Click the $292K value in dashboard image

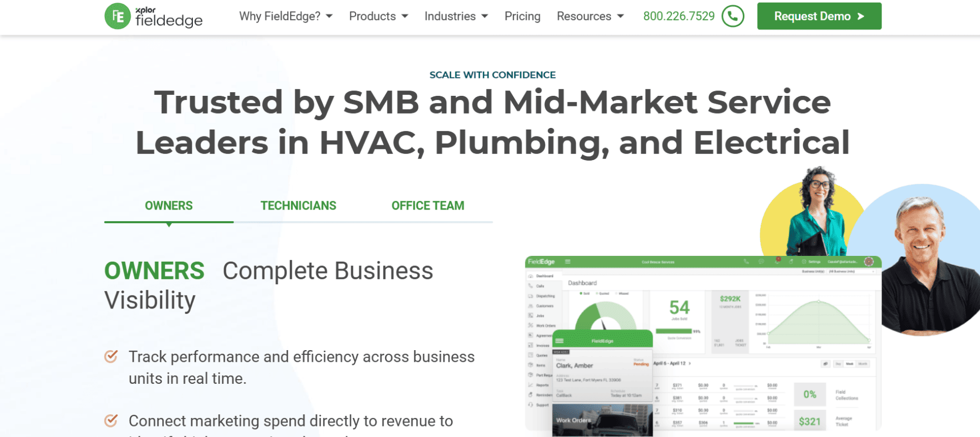click(730, 299)
